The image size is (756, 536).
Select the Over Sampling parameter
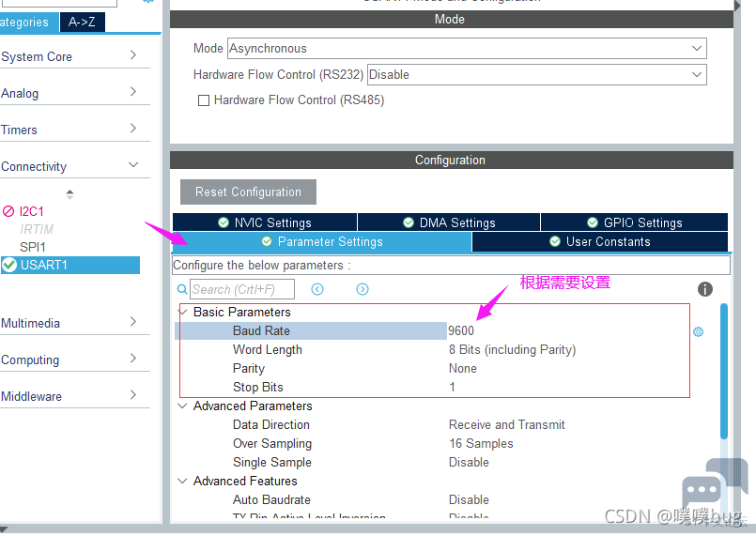click(x=272, y=443)
